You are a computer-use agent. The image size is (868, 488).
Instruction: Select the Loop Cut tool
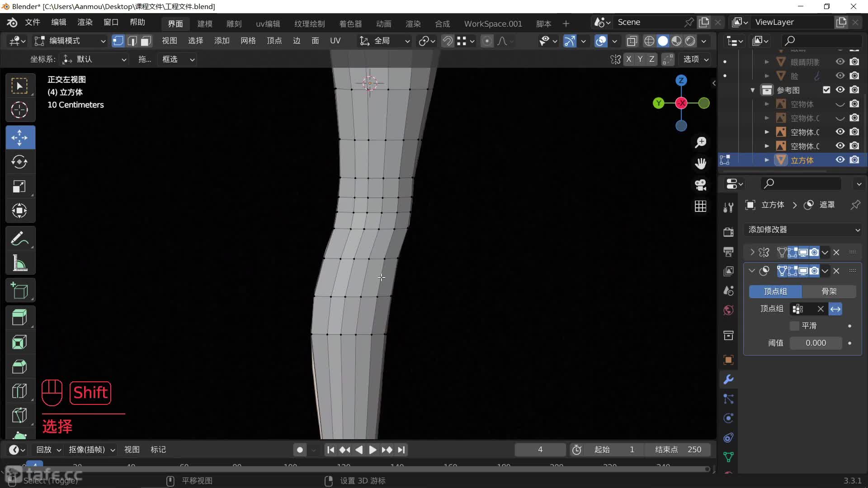coord(20,391)
